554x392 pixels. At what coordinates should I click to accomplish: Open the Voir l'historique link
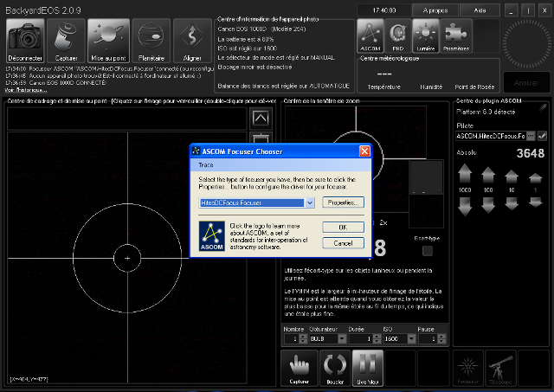pyautogui.click(x=26, y=90)
